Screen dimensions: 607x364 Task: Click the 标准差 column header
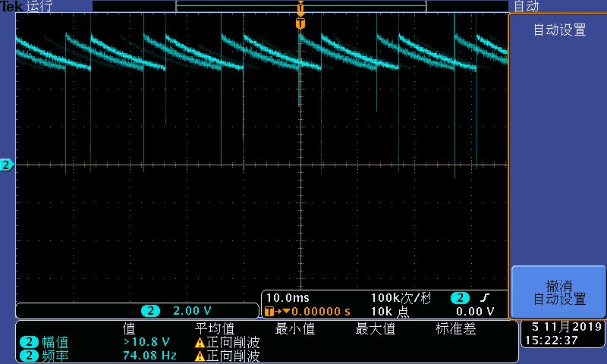(456, 329)
